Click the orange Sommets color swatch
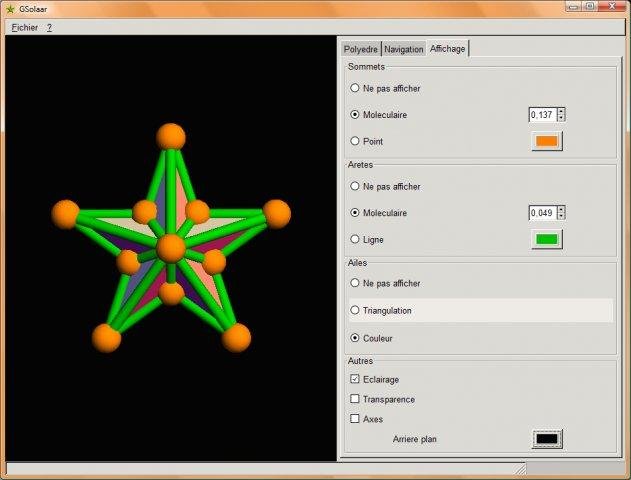 tap(546, 141)
